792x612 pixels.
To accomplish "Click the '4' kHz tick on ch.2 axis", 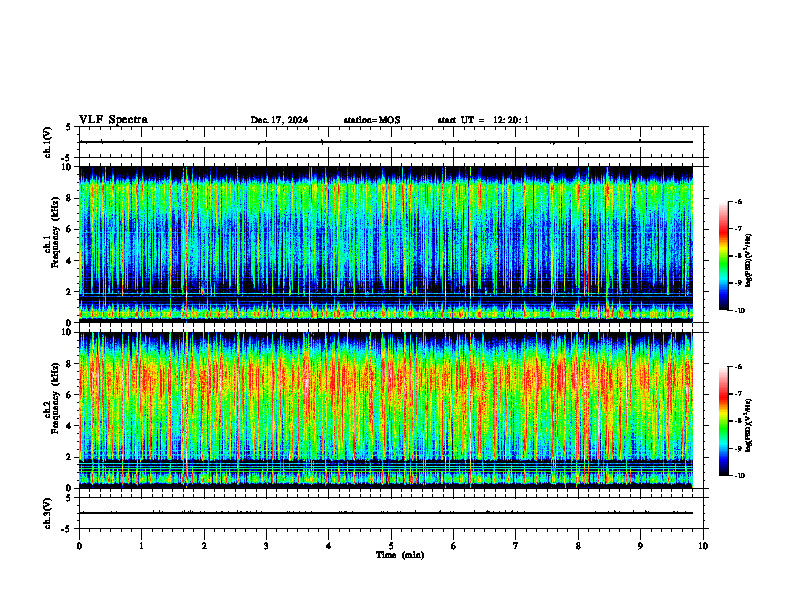I will coord(68,427).
